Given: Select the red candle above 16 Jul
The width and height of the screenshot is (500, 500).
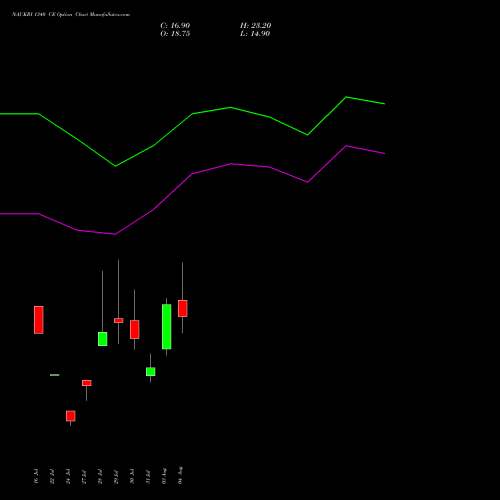Looking at the screenshot, I should [x=39, y=320].
